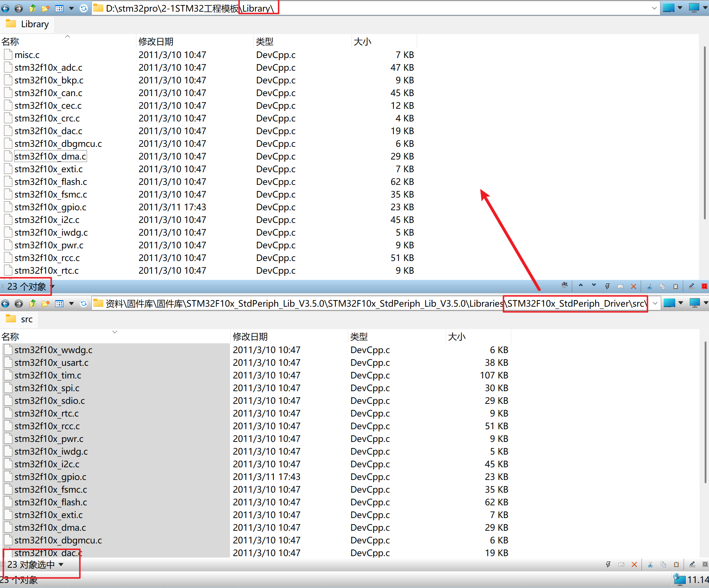Image resolution: width=709 pixels, height=588 pixels.
Task: Click the rename label icon in top toolbar
Action: (x=621, y=286)
